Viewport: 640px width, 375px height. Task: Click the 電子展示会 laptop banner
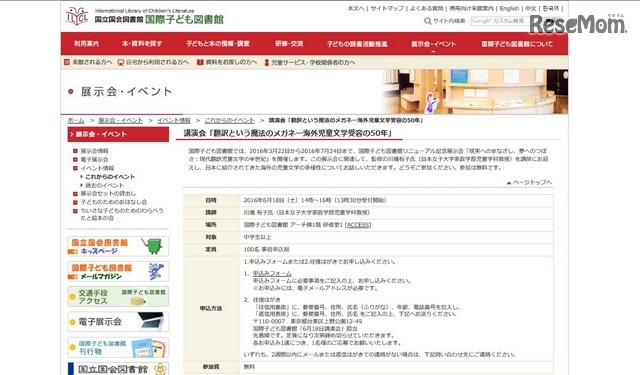tap(118, 322)
